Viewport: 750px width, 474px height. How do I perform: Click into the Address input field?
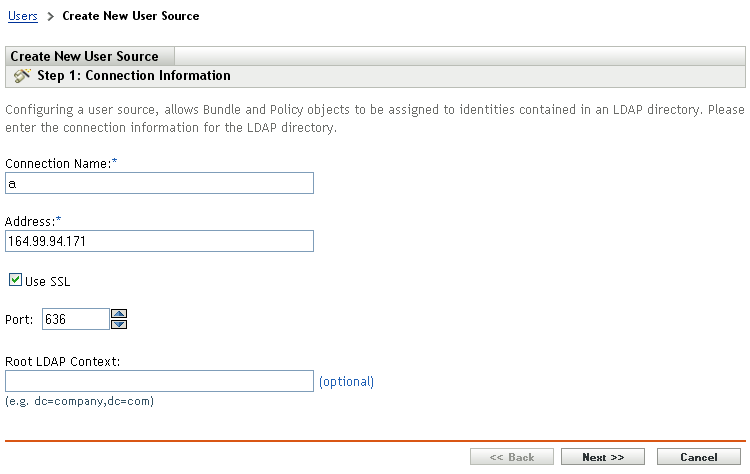[x=160, y=241]
